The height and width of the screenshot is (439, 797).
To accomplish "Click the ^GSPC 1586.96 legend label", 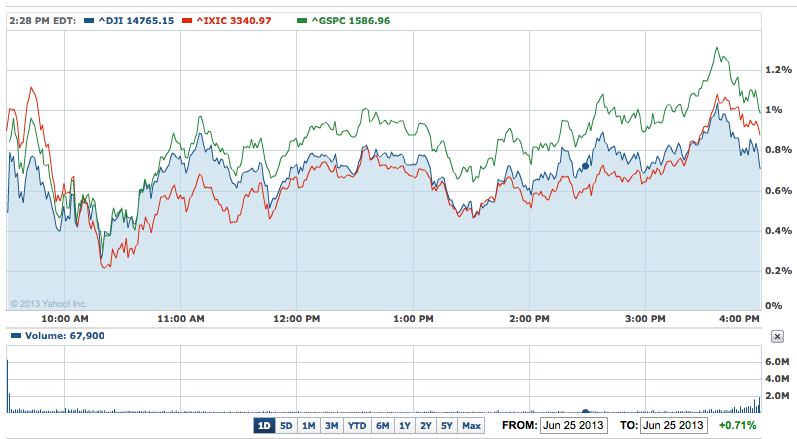I will coord(350,20).
